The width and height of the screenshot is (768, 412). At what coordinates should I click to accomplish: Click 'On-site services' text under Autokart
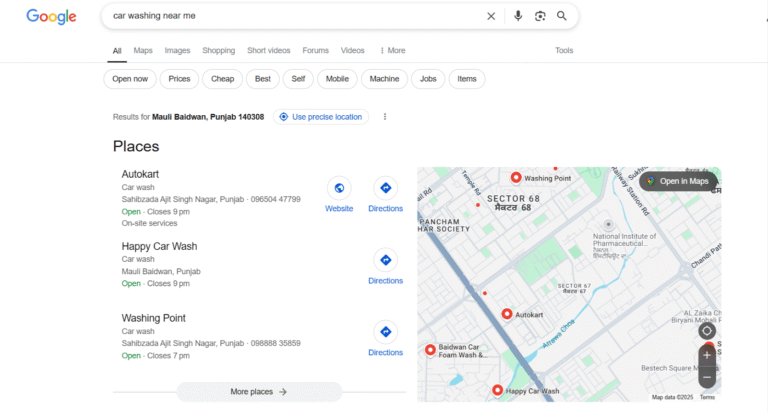pyautogui.click(x=149, y=223)
